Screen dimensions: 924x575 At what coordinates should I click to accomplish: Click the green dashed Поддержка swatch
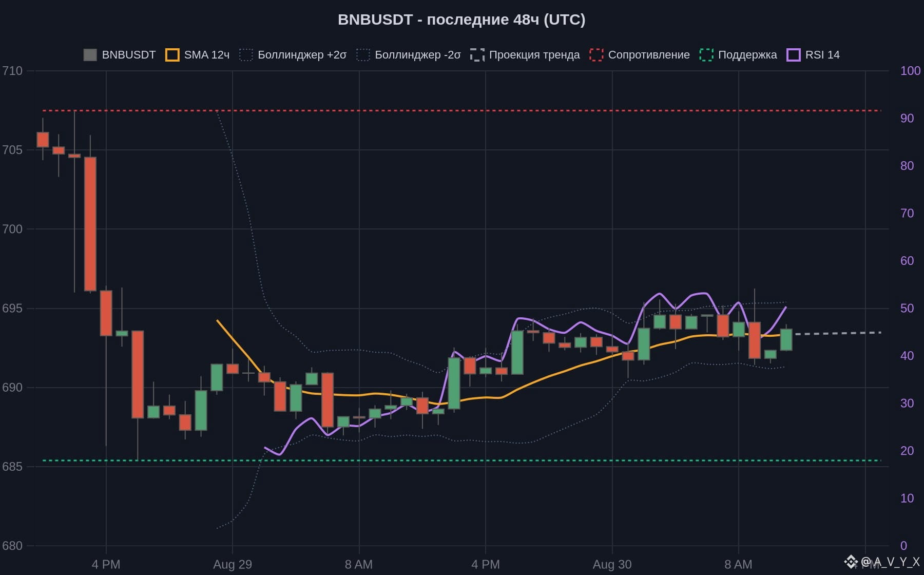point(706,55)
